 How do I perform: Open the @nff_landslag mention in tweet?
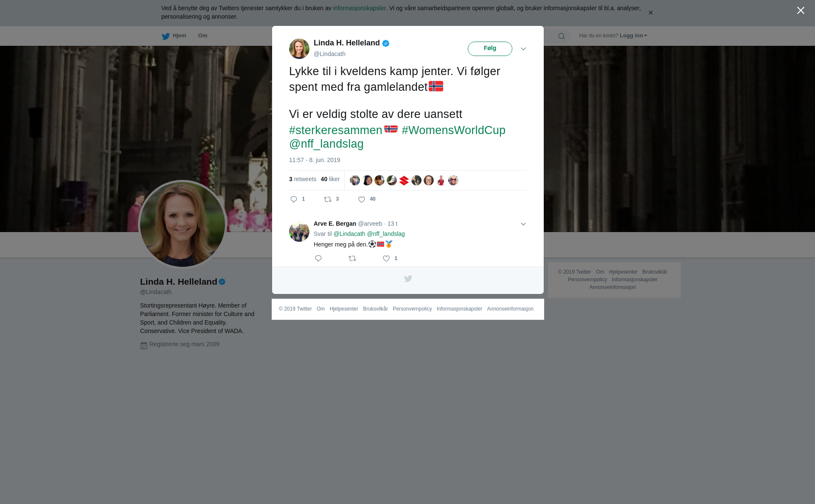pos(326,144)
